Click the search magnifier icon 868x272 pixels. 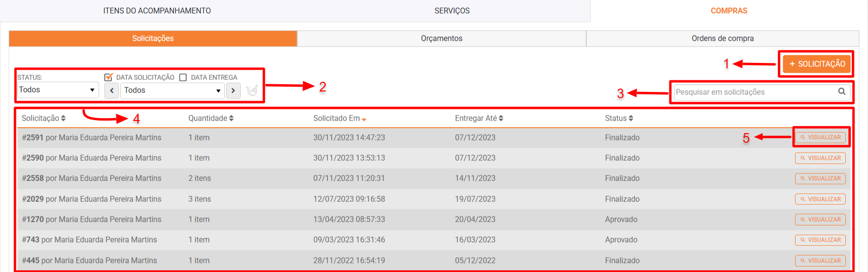tap(841, 91)
